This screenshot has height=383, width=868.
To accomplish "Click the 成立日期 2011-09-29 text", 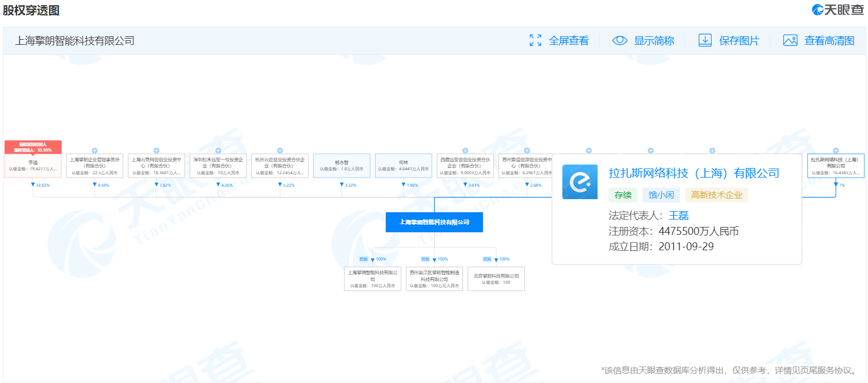I will point(661,246).
